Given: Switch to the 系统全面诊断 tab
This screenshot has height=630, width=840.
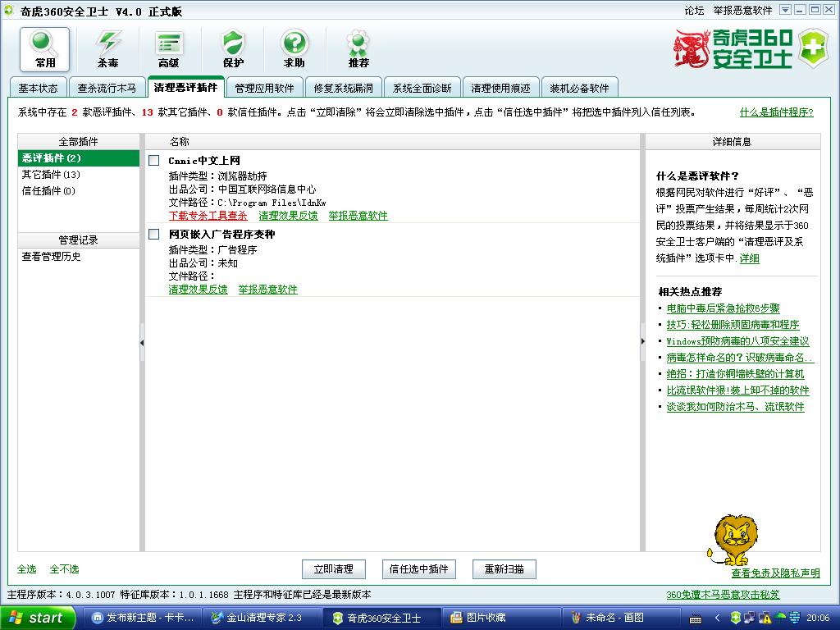Looking at the screenshot, I should (x=422, y=88).
